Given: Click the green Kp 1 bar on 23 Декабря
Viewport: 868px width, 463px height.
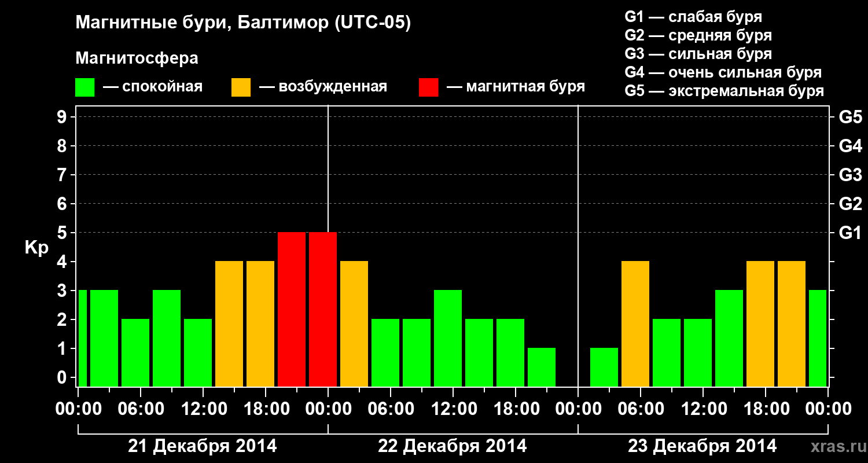Looking at the screenshot, I should pyautogui.click(x=604, y=367).
